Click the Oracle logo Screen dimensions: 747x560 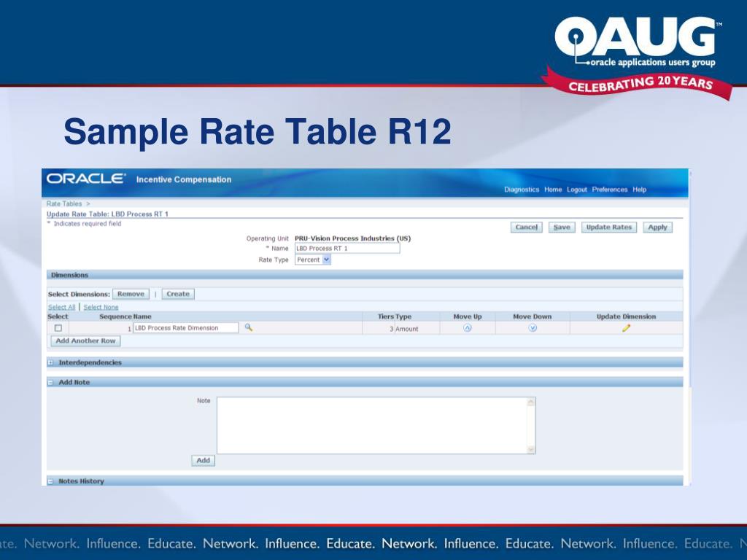coord(86,179)
